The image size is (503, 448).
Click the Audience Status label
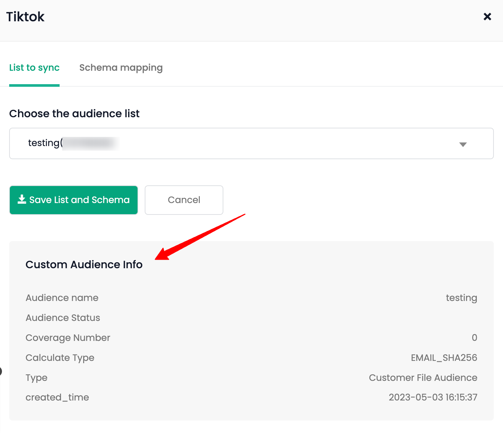click(x=63, y=318)
